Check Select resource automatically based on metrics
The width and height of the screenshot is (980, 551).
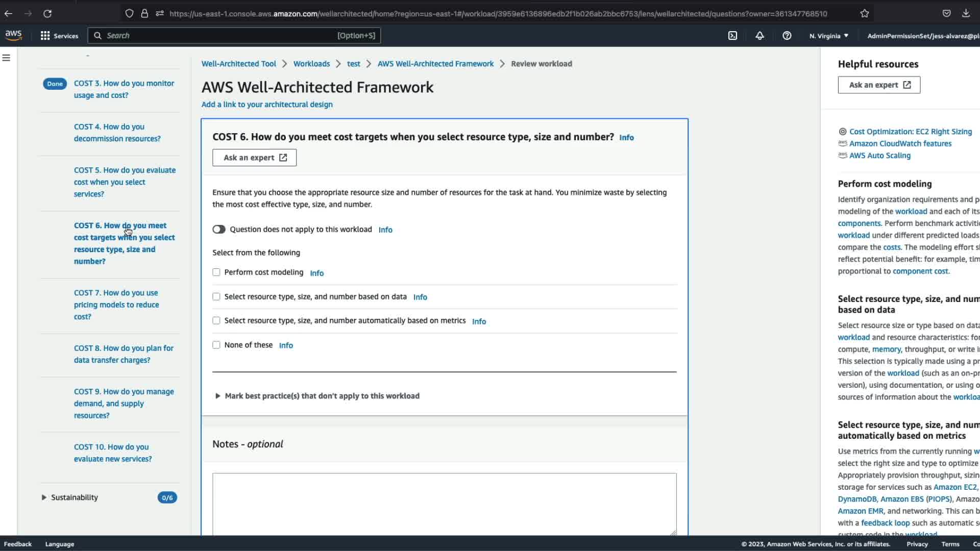click(x=216, y=321)
